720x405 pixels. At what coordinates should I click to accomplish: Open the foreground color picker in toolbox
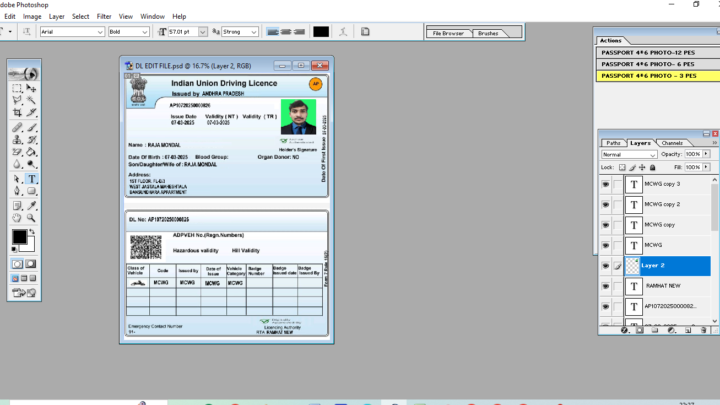pos(19,236)
